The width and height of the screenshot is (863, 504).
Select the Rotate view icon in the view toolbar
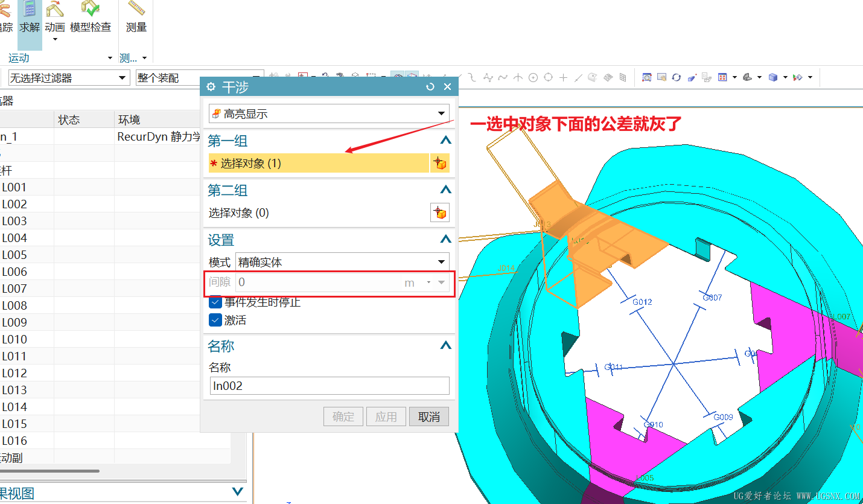click(676, 77)
